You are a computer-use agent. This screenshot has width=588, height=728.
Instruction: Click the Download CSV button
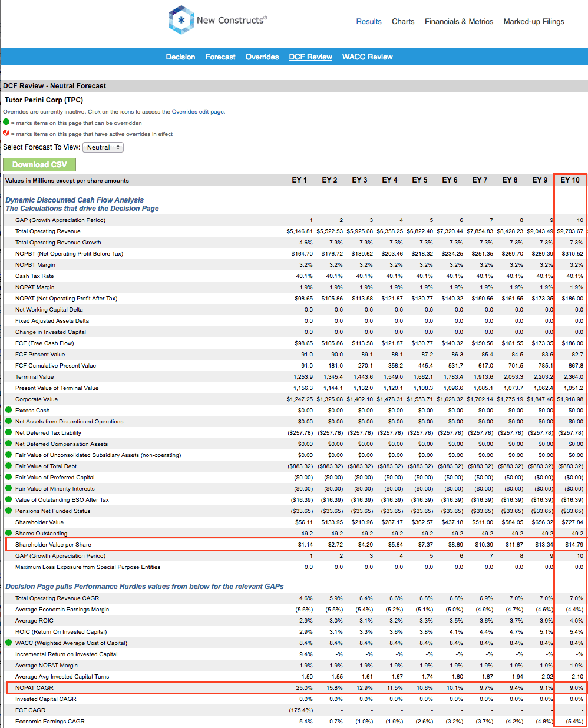39,164
